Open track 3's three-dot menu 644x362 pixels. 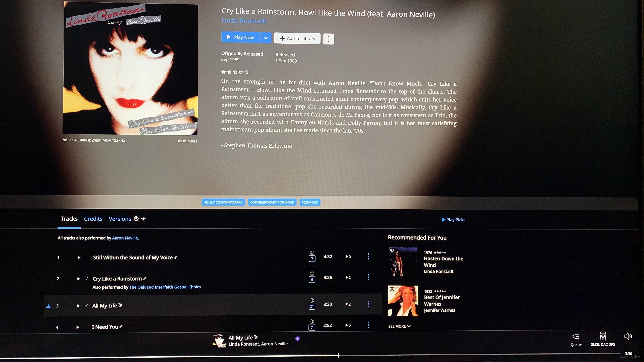coord(368,304)
